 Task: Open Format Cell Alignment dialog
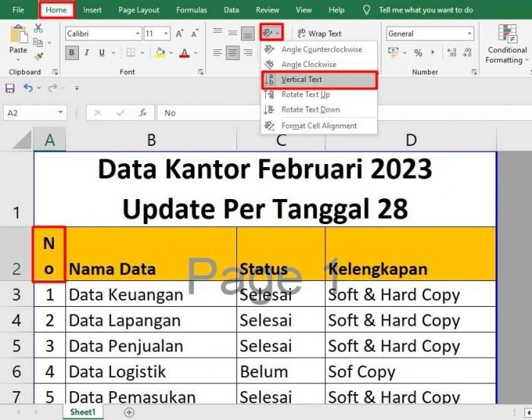coord(319,126)
